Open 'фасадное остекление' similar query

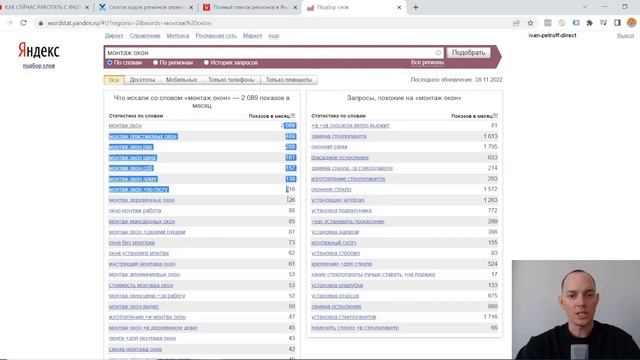point(340,158)
